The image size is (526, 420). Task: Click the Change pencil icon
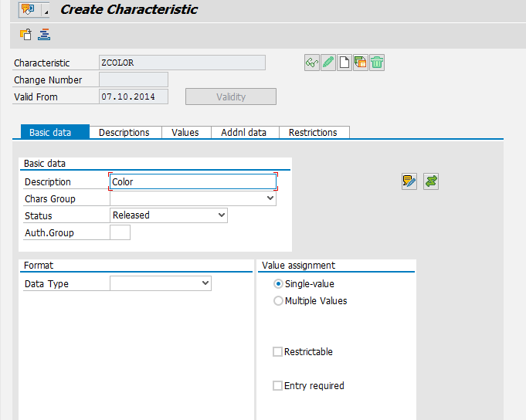(x=328, y=63)
